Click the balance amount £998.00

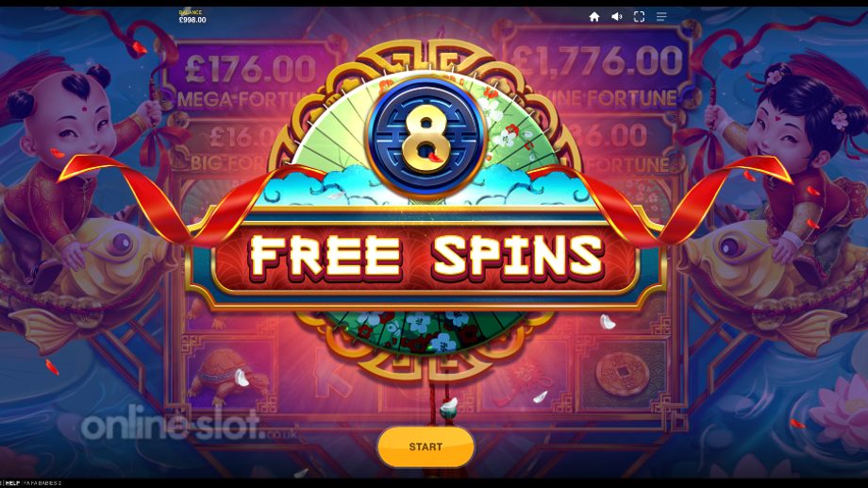pos(192,20)
